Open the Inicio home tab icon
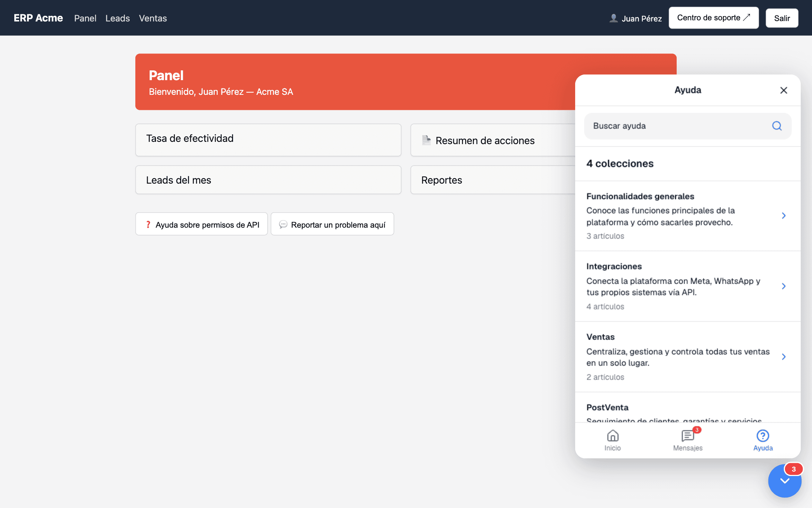 [x=613, y=440]
